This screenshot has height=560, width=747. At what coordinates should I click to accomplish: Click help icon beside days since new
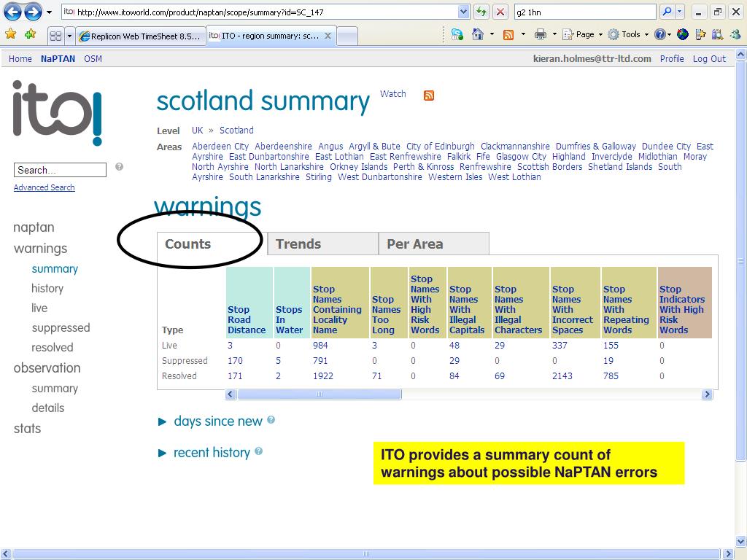[x=271, y=419]
